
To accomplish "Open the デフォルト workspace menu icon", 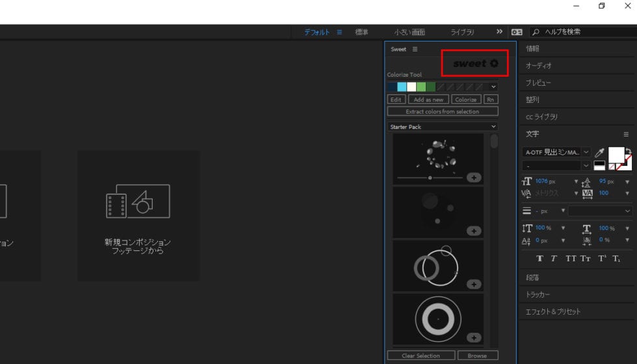I will tap(339, 32).
